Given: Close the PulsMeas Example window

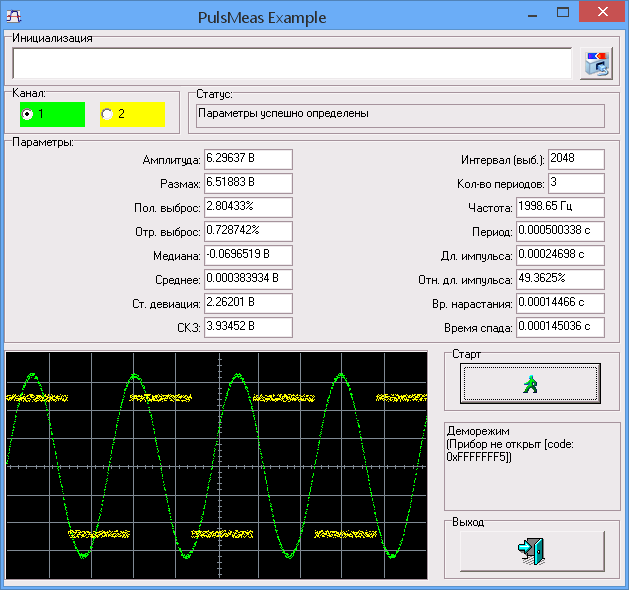Looking at the screenshot, I should 601,13.
